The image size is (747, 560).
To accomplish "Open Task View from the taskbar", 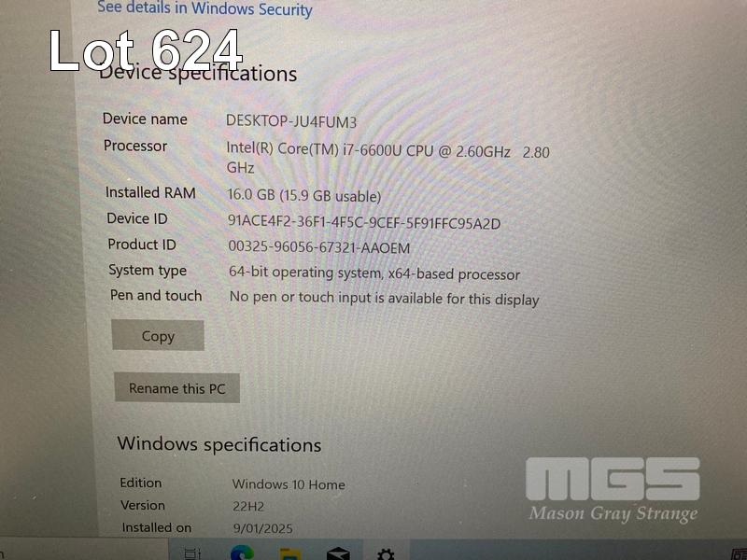I will pyautogui.click(x=193, y=553).
